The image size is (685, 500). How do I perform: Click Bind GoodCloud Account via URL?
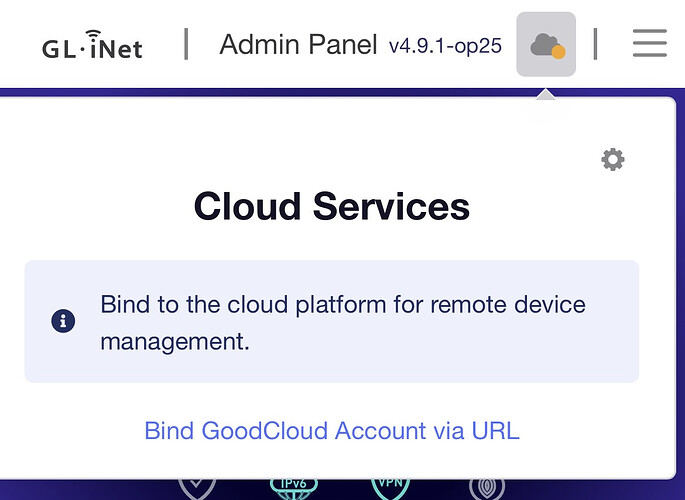tap(332, 431)
